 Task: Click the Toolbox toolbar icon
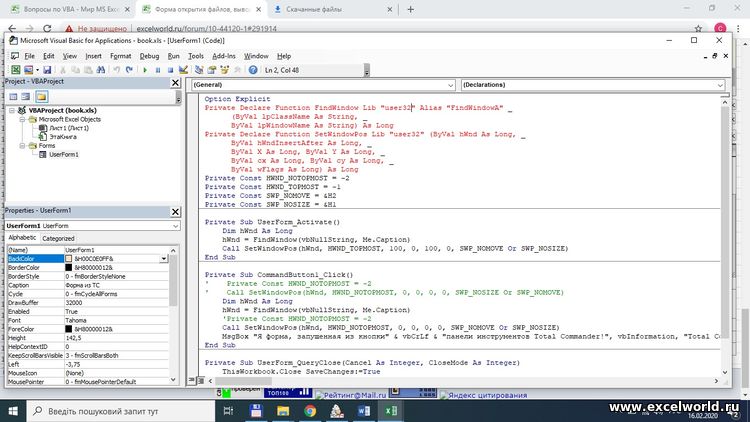(237, 70)
